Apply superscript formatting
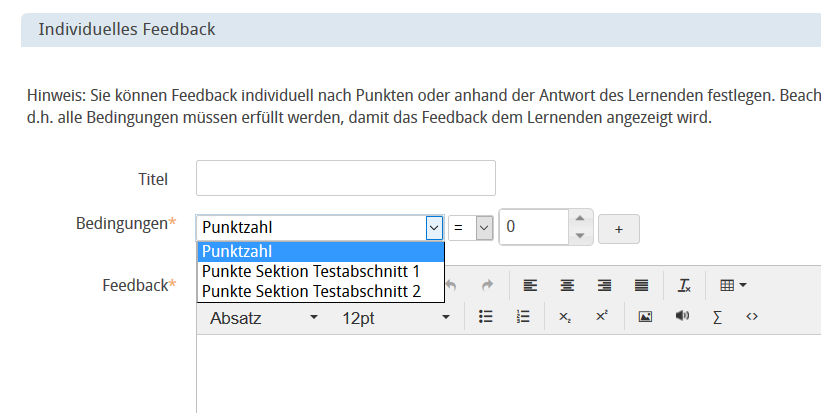 pos(601,316)
